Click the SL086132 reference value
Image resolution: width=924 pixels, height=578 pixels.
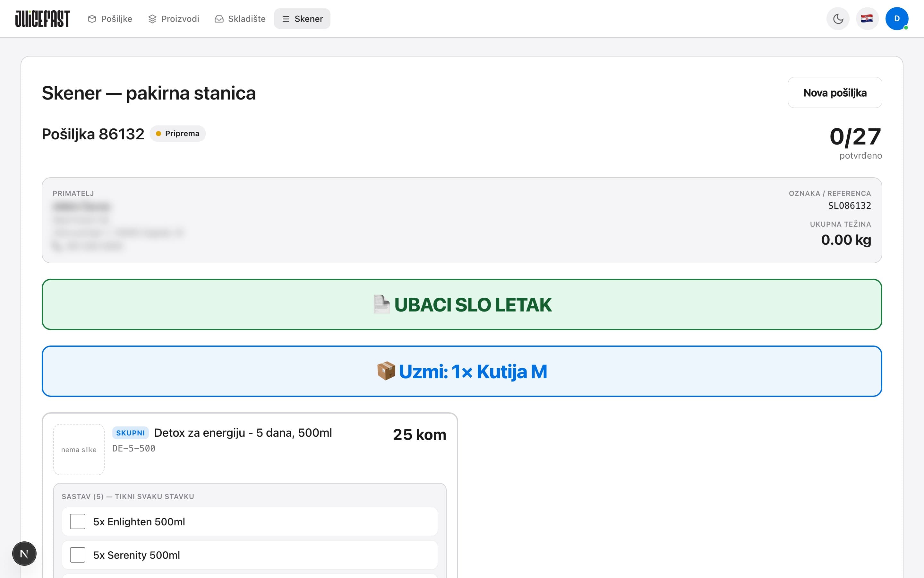(x=849, y=206)
